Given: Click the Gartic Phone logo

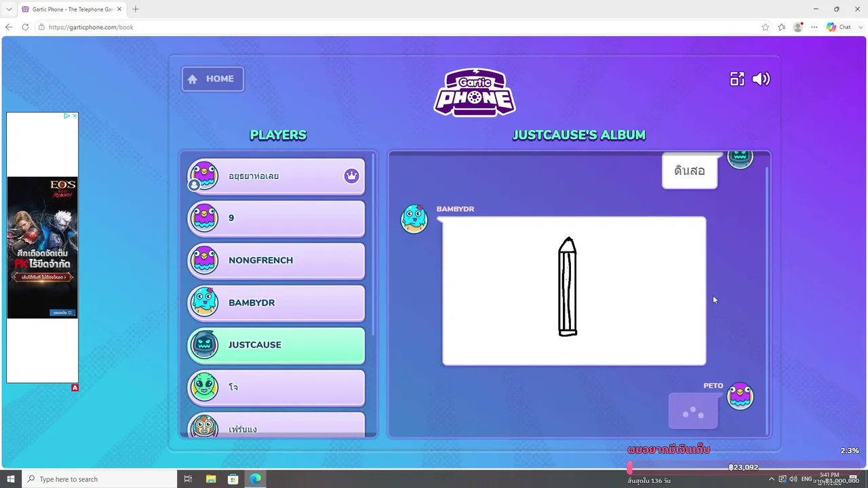Looking at the screenshot, I should click(475, 92).
